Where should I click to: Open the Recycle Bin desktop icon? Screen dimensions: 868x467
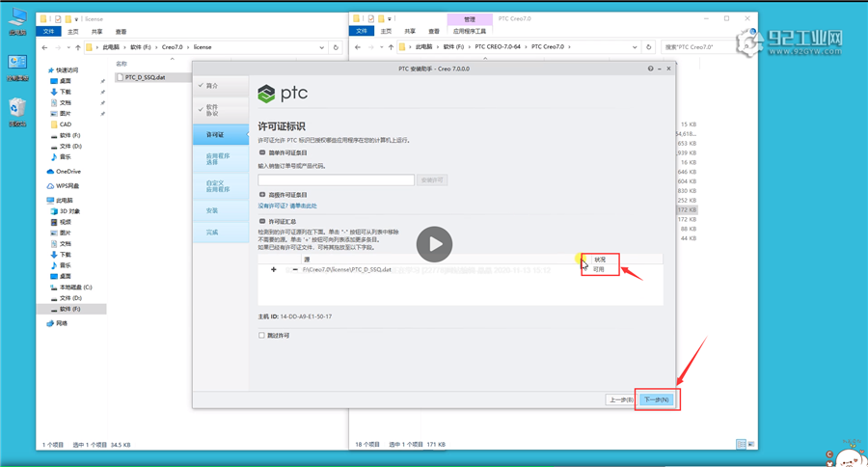tap(17, 113)
